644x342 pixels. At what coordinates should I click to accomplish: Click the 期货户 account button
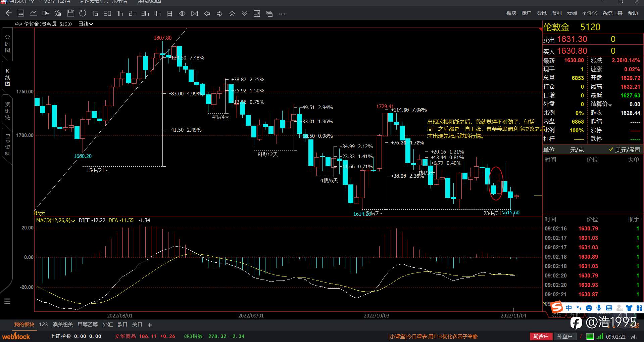point(541,336)
